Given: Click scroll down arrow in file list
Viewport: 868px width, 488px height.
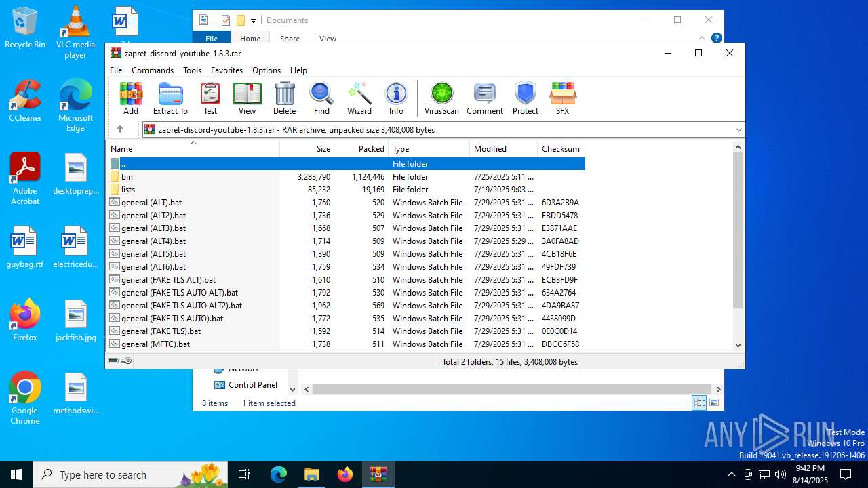Looking at the screenshot, I should [738, 345].
